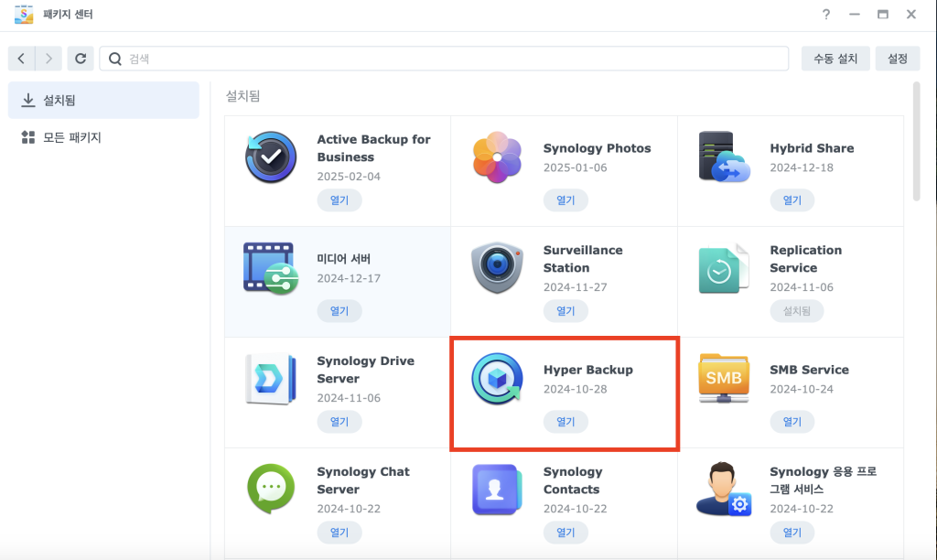The width and height of the screenshot is (937, 560).
Task: Go forward with the right arrow
Action: pyautogui.click(x=48, y=59)
